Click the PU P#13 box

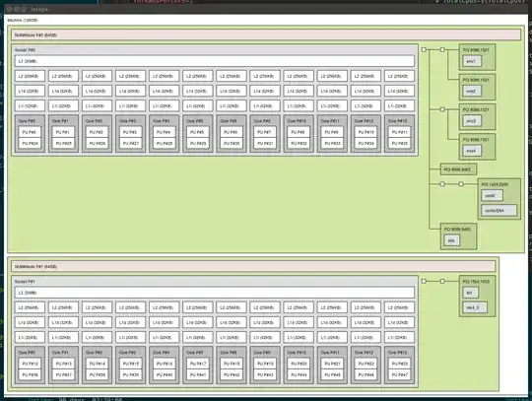pyautogui.click(x=63, y=364)
